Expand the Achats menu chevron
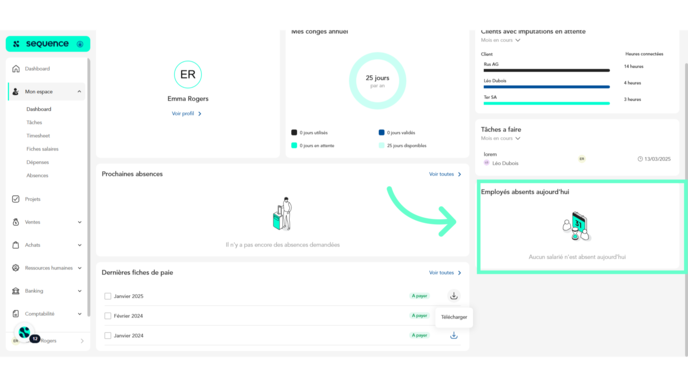Image resolution: width=688 pixels, height=387 pixels. [79, 245]
